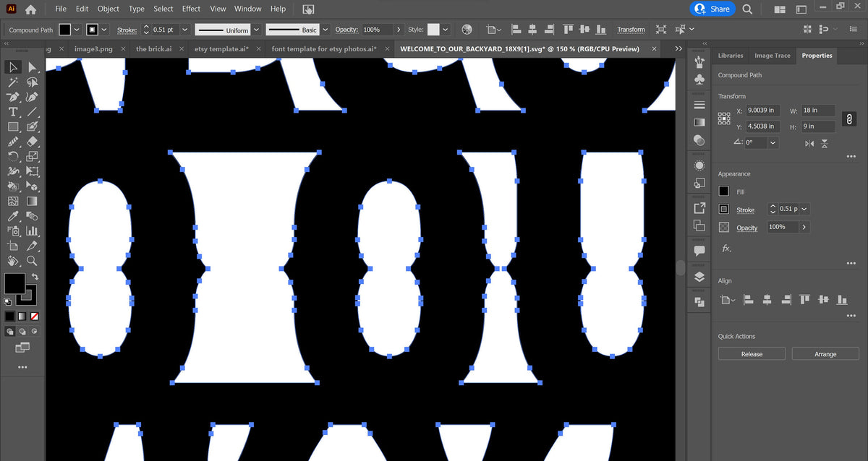Screen dimensions: 868x461
Task: Open the graphic Style dropdown
Action: pos(445,30)
